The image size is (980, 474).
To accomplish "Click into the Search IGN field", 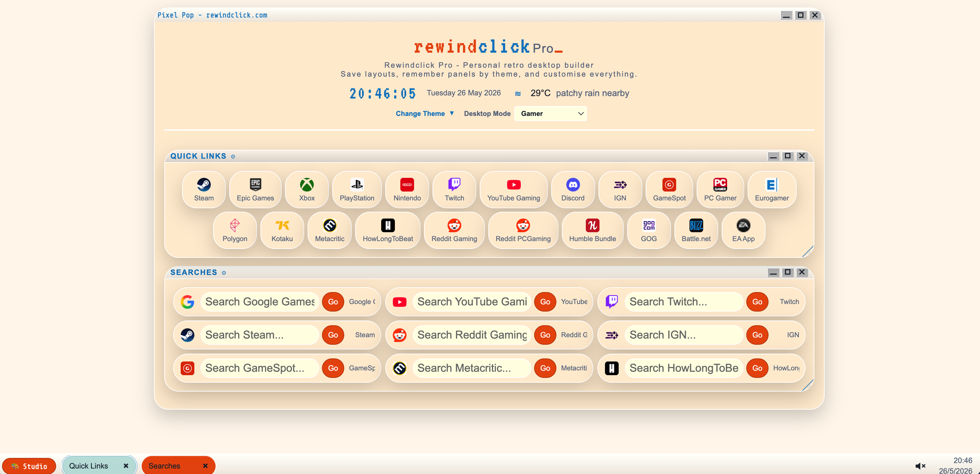I will pyautogui.click(x=684, y=335).
